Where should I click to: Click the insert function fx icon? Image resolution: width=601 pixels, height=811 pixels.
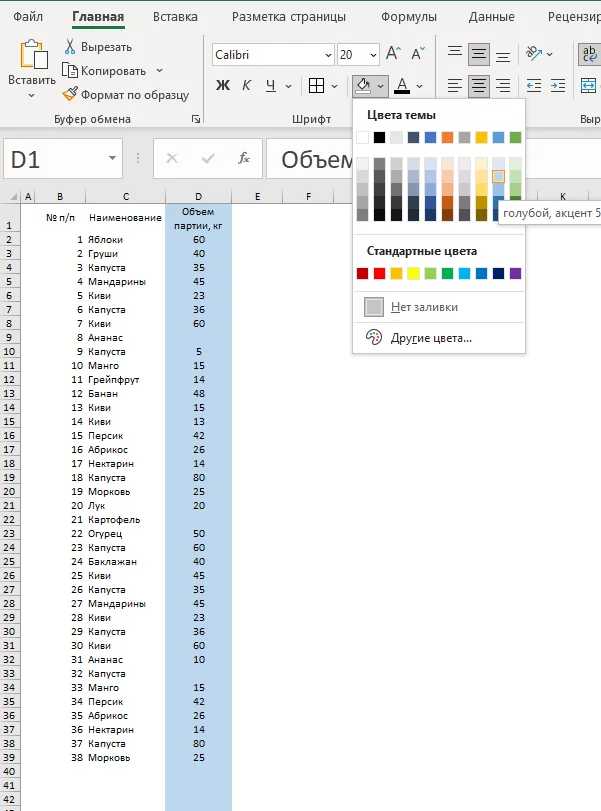244,158
